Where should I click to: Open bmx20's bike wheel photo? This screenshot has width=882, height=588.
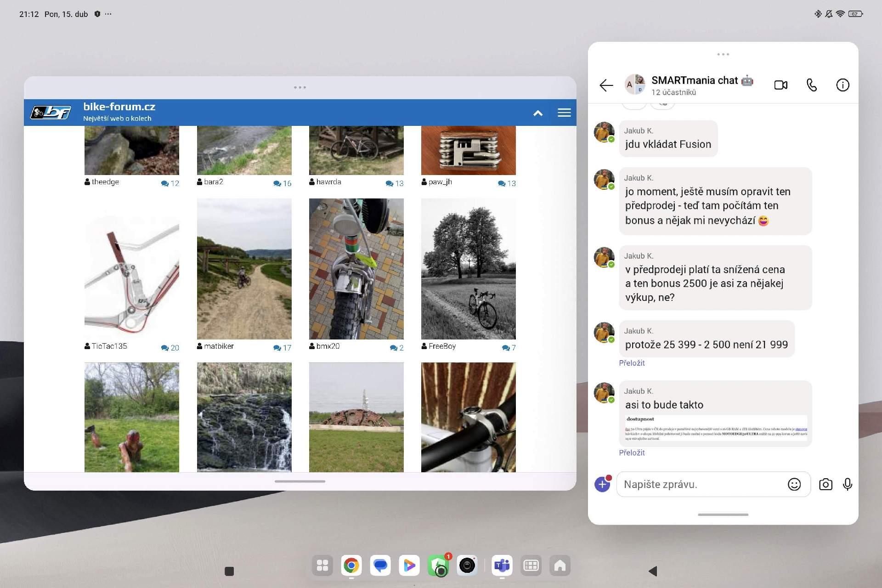356,269
